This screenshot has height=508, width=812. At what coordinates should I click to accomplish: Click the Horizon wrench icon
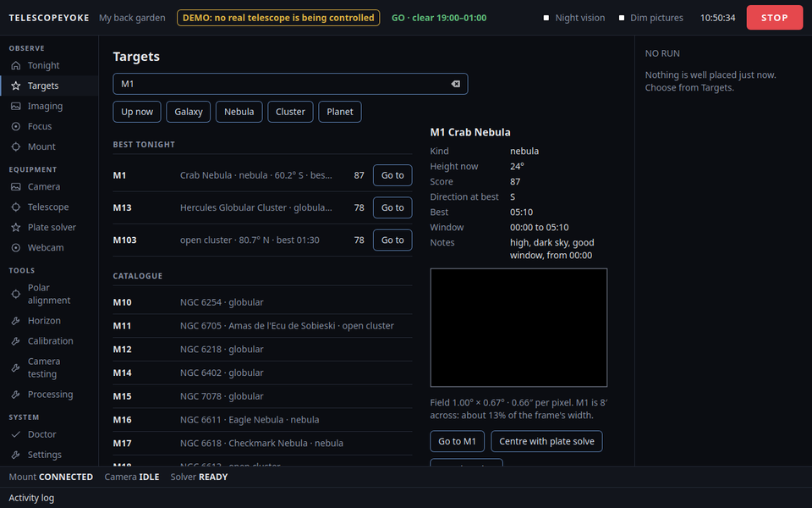point(16,320)
